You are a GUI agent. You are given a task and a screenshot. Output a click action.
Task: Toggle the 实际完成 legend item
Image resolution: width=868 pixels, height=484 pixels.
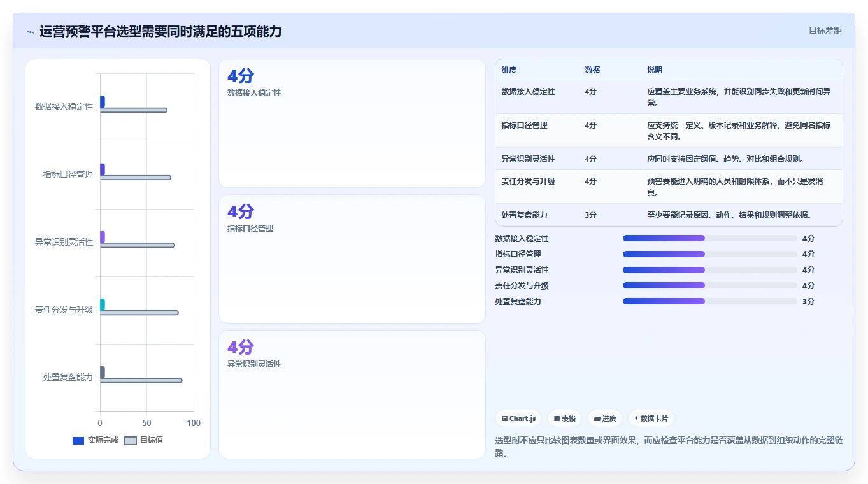[x=96, y=440]
